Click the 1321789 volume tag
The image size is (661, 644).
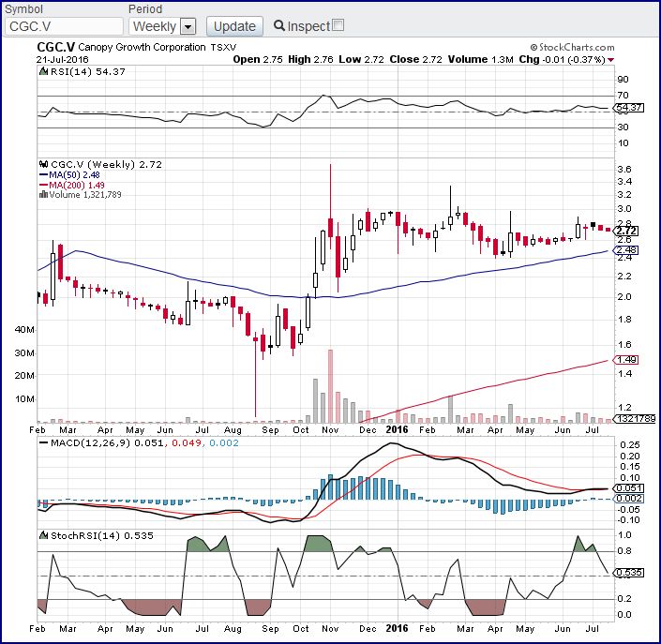pyautogui.click(x=635, y=418)
